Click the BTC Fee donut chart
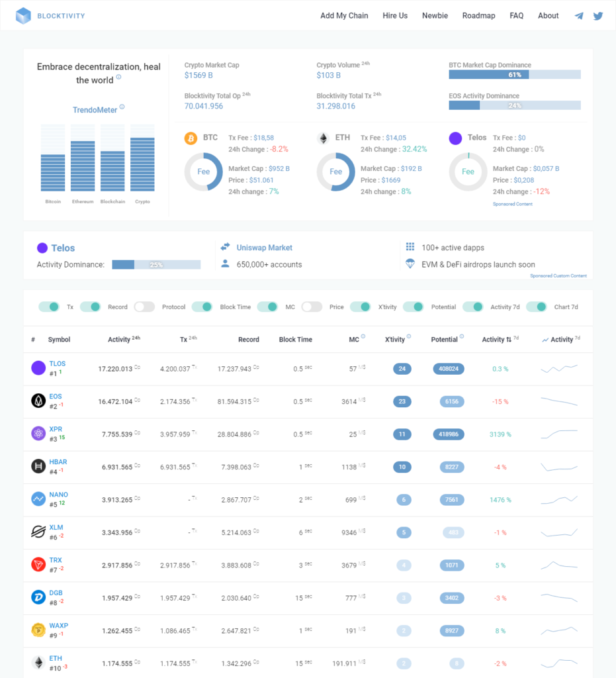 click(204, 171)
